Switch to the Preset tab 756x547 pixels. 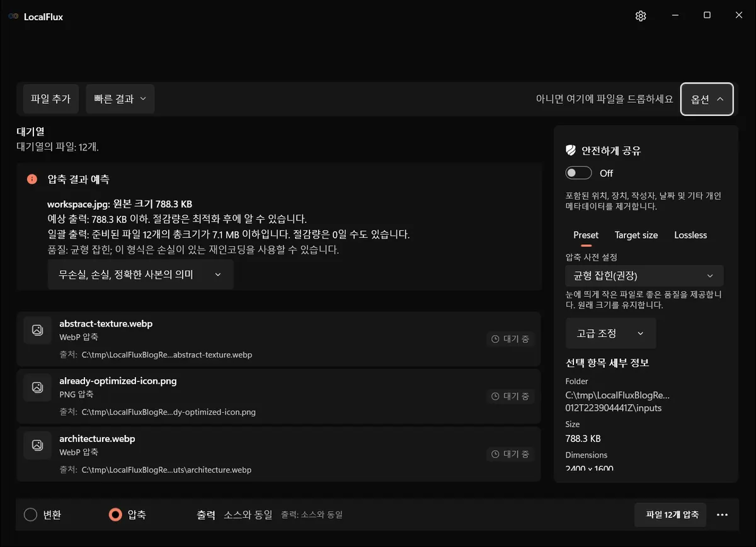pyautogui.click(x=586, y=235)
